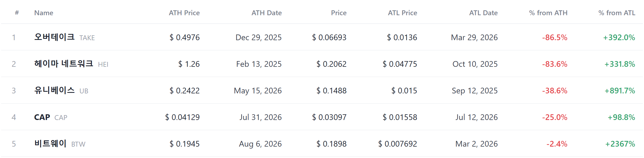Sort by ATH Price column header
The height and width of the screenshot is (158, 644).
(184, 13)
